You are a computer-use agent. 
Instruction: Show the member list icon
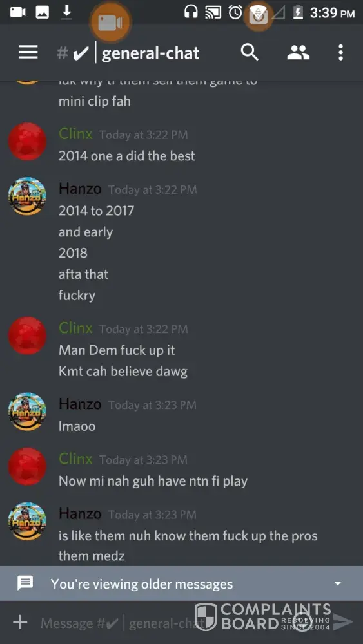click(298, 53)
